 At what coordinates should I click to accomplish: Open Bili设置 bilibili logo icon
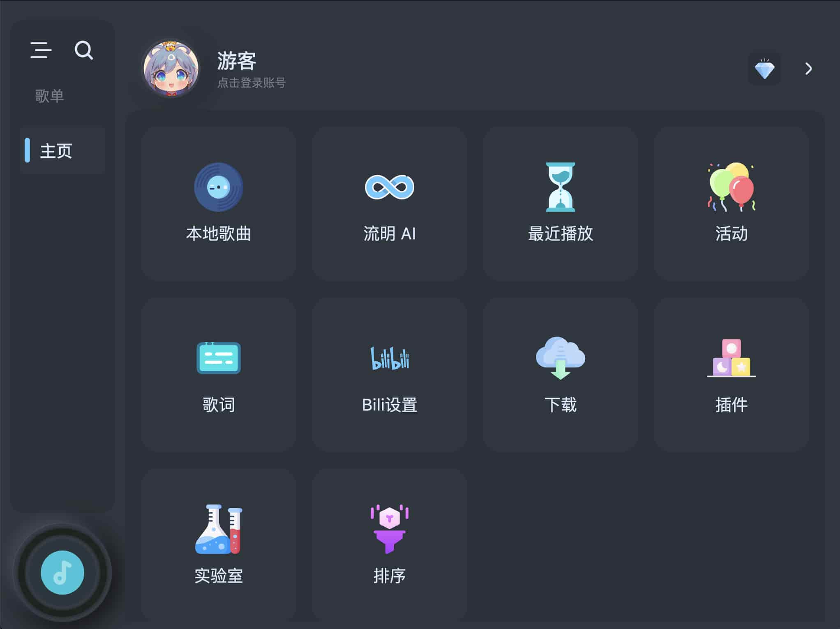(x=390, y=358)
